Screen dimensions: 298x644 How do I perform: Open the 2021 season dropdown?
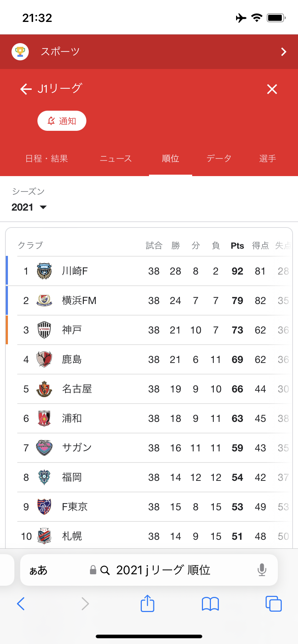pos(29,207)
